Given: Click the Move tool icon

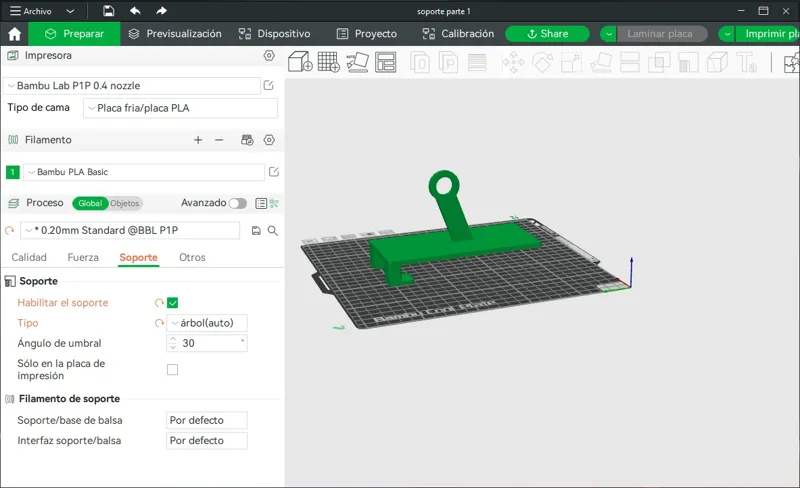Looking at the screenshot, I should (x=513, y=63).
